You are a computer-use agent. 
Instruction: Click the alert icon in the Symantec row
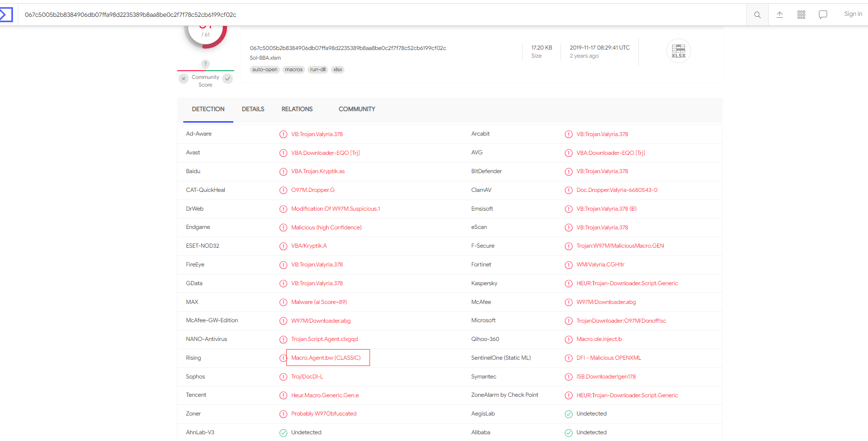coord(569,377)
